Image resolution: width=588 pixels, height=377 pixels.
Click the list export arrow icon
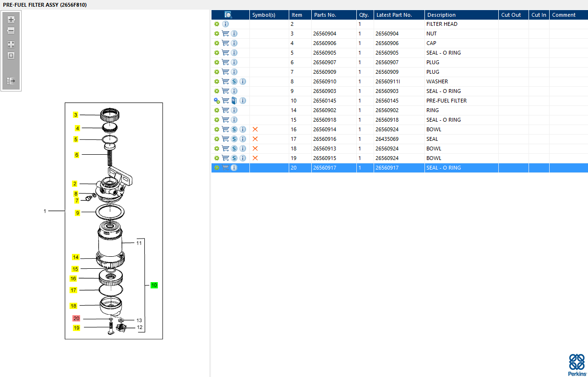11,81
